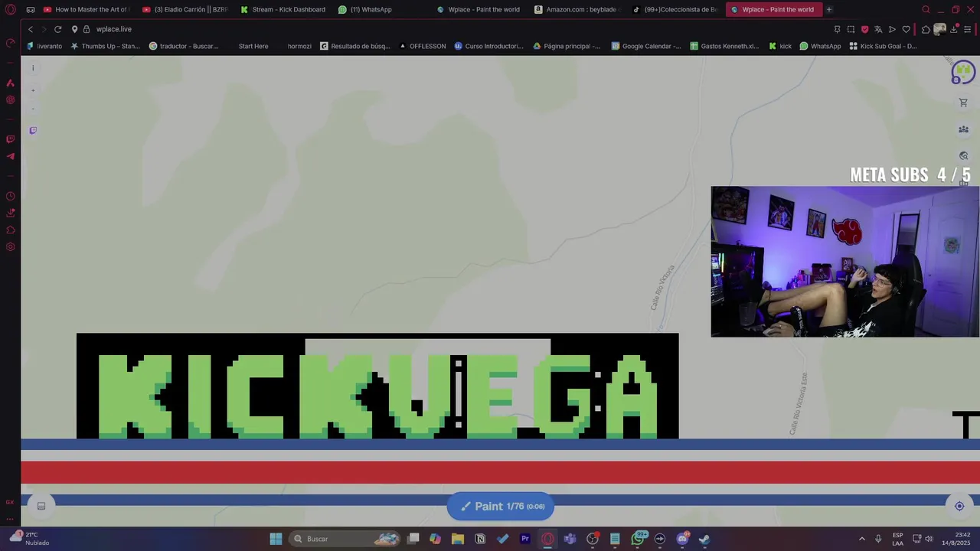Open the wplace info button
980x551 pixels.
pyautogui.click(x=33, y=68)
